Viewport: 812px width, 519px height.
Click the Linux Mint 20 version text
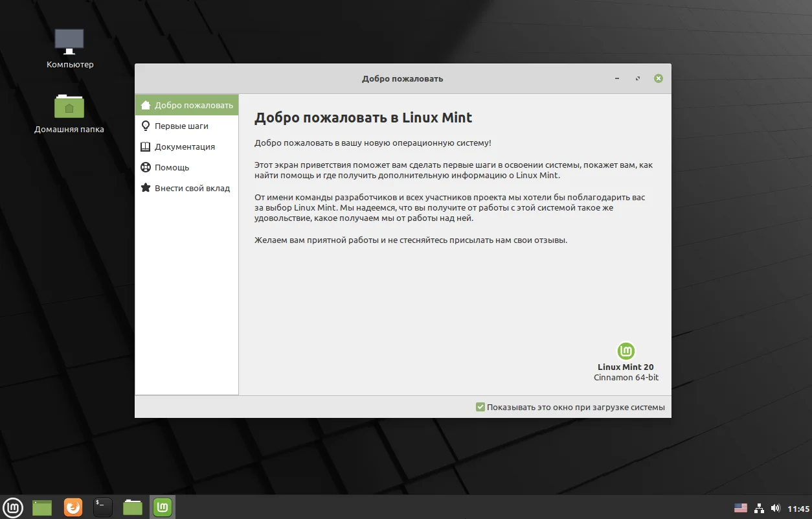click(x=626, y=367)
